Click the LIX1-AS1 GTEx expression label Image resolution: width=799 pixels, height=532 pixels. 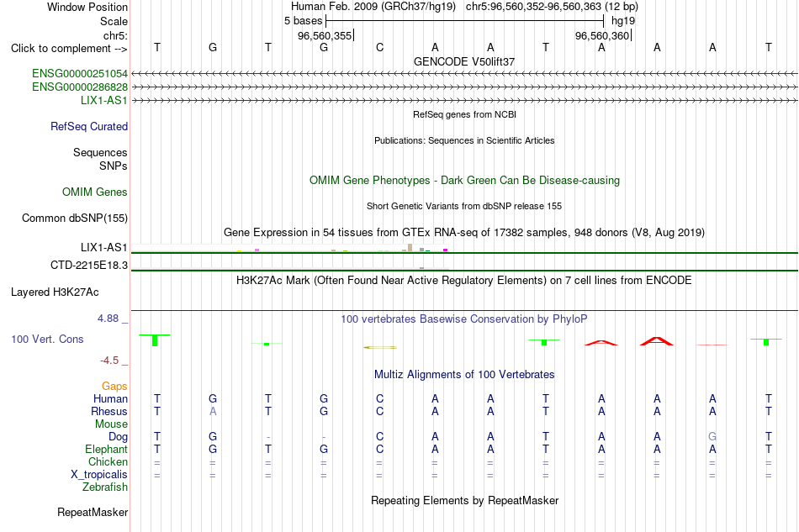tap(104, 247)
